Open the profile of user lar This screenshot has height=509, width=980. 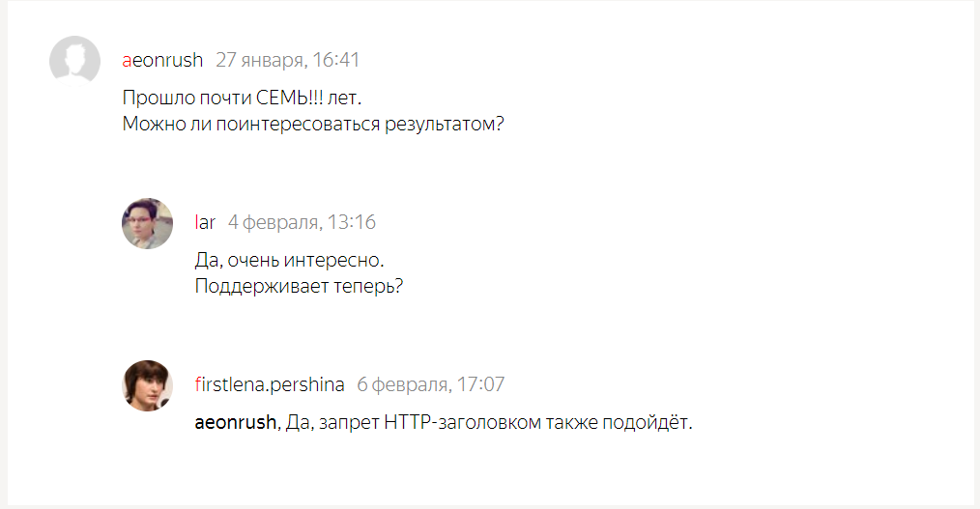point(205,222)
